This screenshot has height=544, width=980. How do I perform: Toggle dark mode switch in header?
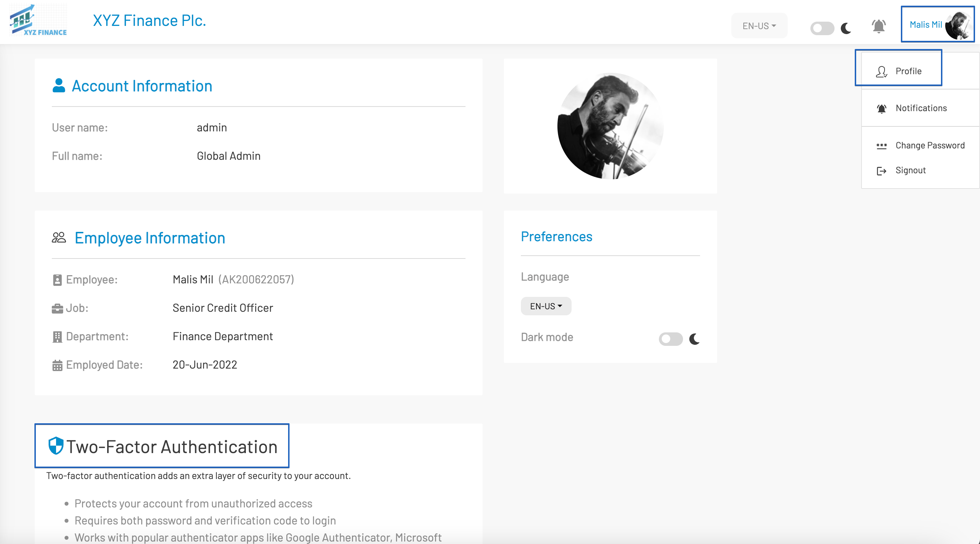point(822,28)
